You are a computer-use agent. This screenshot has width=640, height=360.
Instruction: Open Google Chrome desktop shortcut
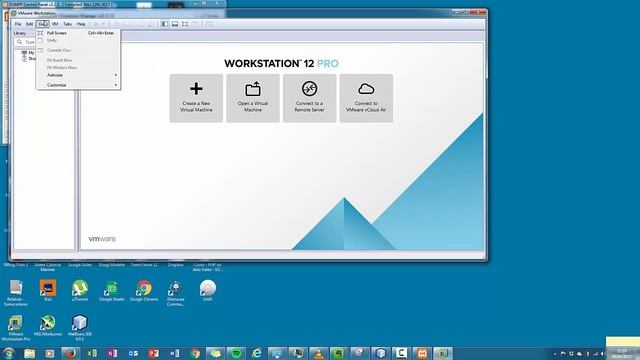[x=144, y=291]
